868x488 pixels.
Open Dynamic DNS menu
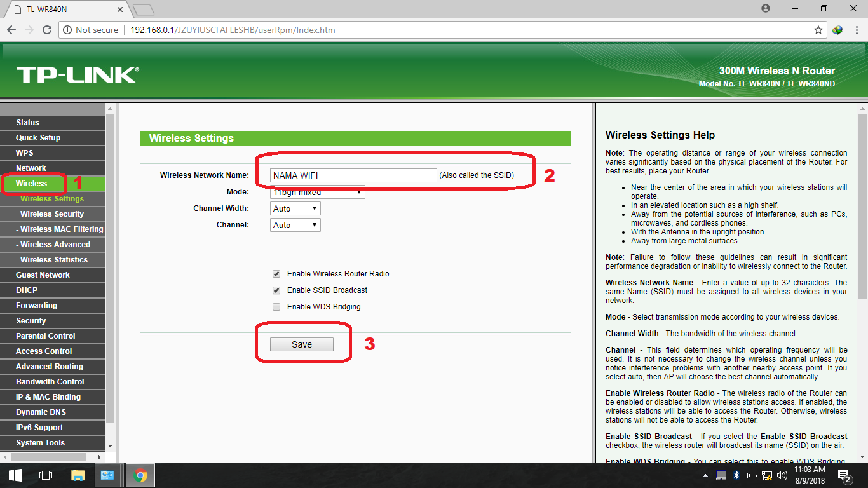52,412
